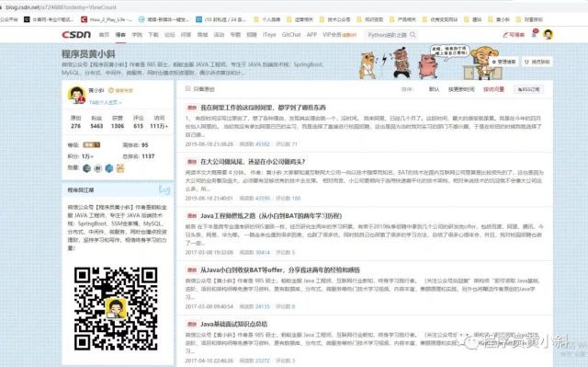The width and height of the screenshot is (588, 367).
Task: Select 博客 in CSDN navigation
Action: 120,35
